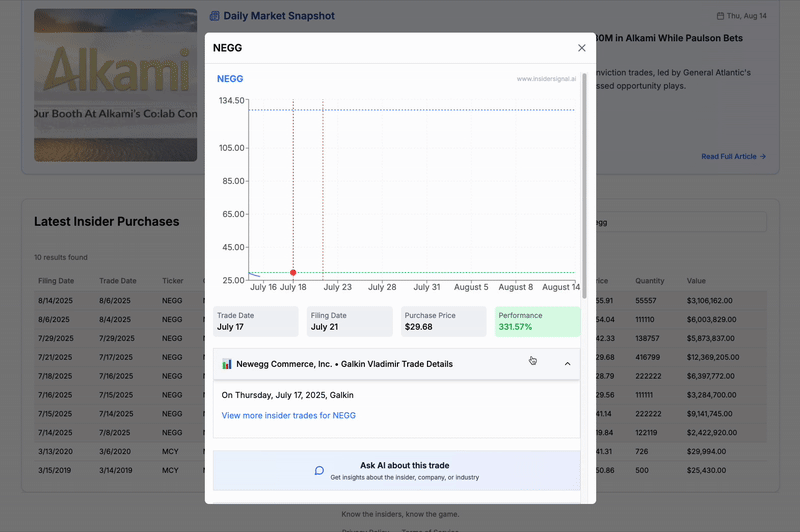Click the bar chart icon beside Newegg Commerce
Viewport: 800px width, 532px height.
[x=227, y=364]
